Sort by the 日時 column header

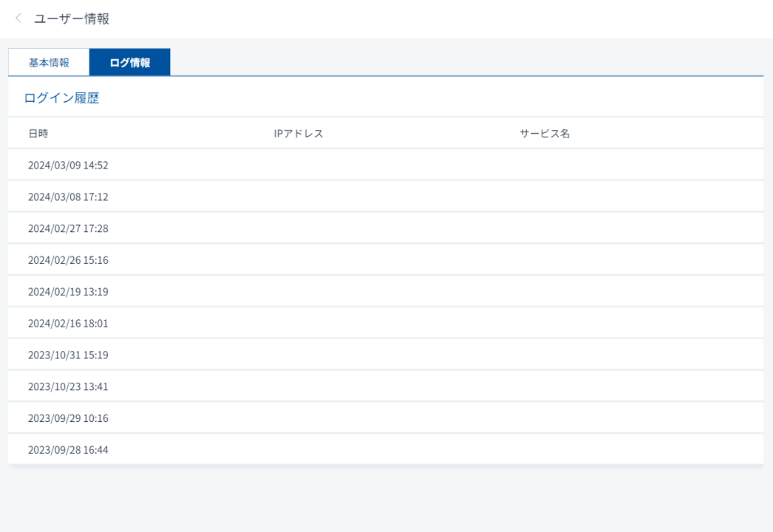pyautogui.click(x=38, y=134)
